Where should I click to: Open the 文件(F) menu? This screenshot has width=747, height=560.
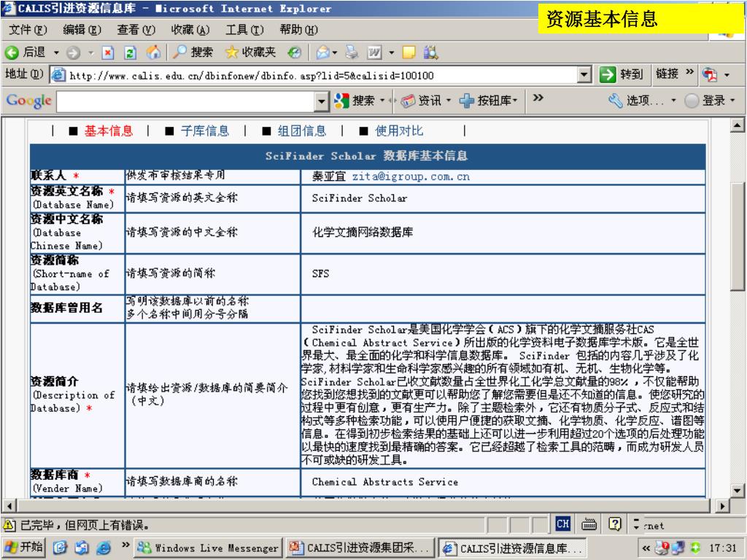point(28,29)
